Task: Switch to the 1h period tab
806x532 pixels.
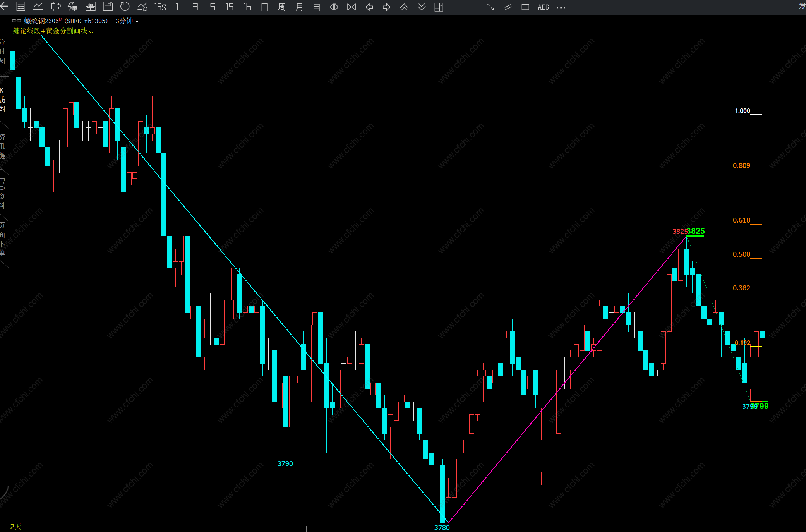Action: pyautogui.click(x=247, y=7)
